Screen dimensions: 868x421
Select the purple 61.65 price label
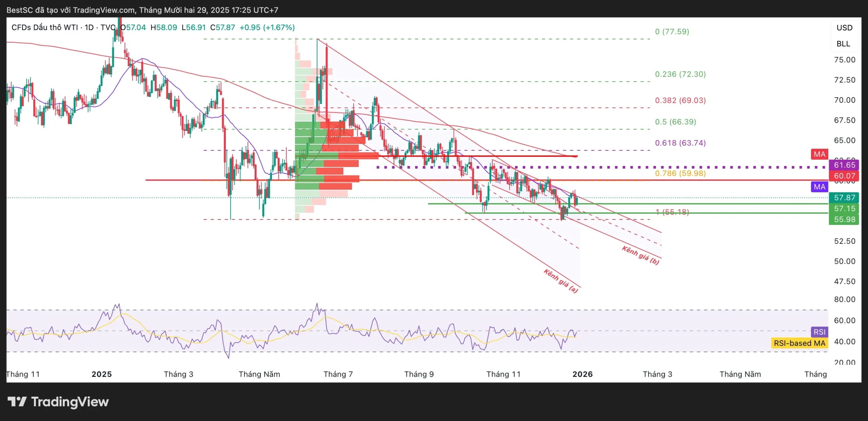coord(844,165)
